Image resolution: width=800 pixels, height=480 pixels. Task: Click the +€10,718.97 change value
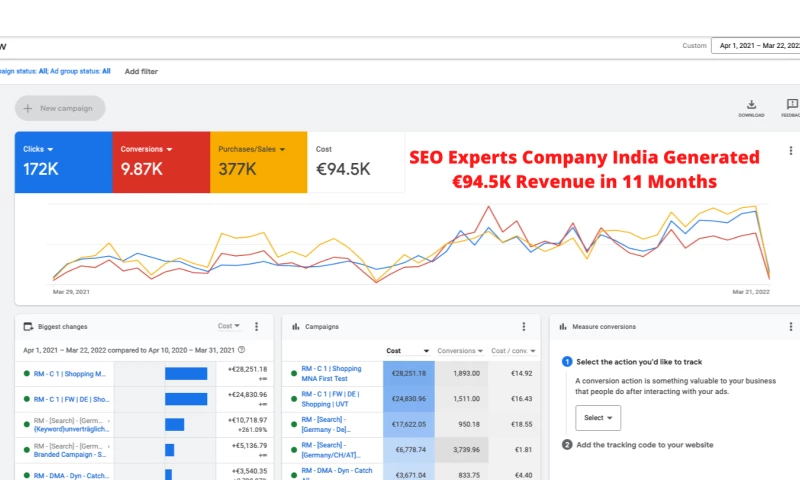(247, 420)
